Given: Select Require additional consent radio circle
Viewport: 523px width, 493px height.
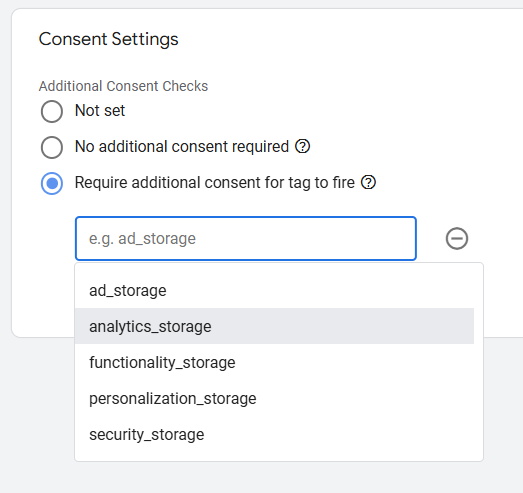Looking at the screenshot, I should [52, 183].
